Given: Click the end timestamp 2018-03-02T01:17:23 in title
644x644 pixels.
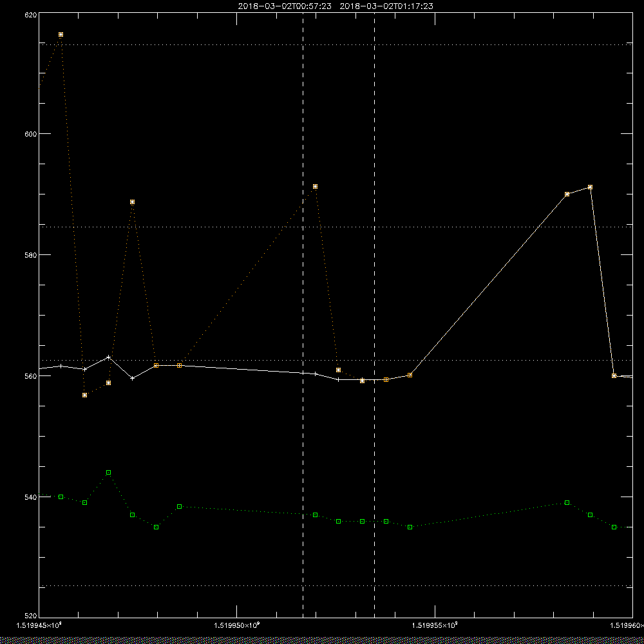Looking at the screenshot, I should coord(386,6).
